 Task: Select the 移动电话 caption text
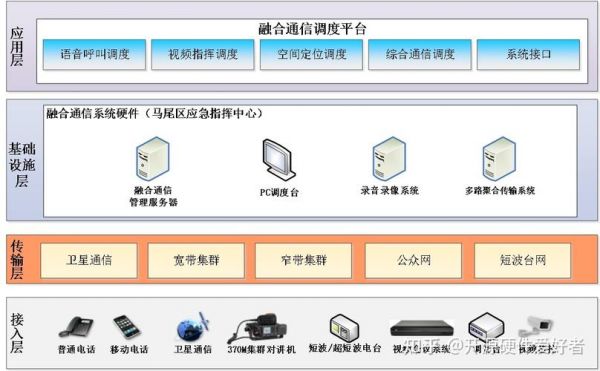[129, 349]
